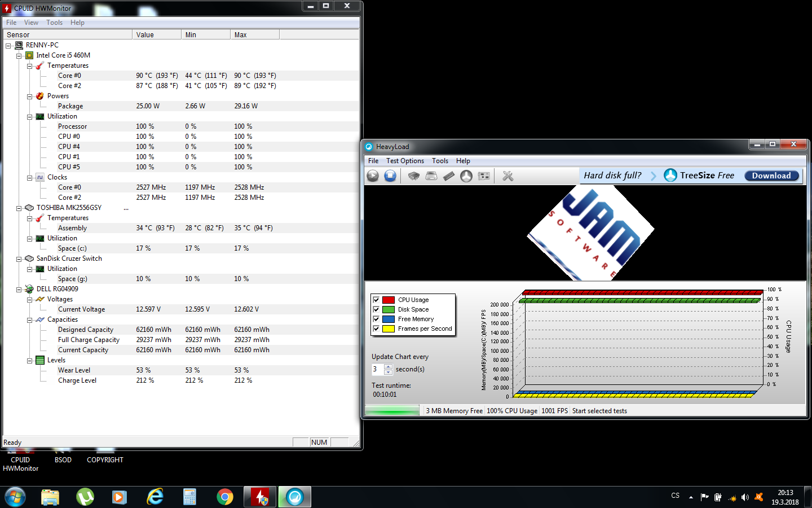Toggle the disk write test icon

tap(431, 176)
